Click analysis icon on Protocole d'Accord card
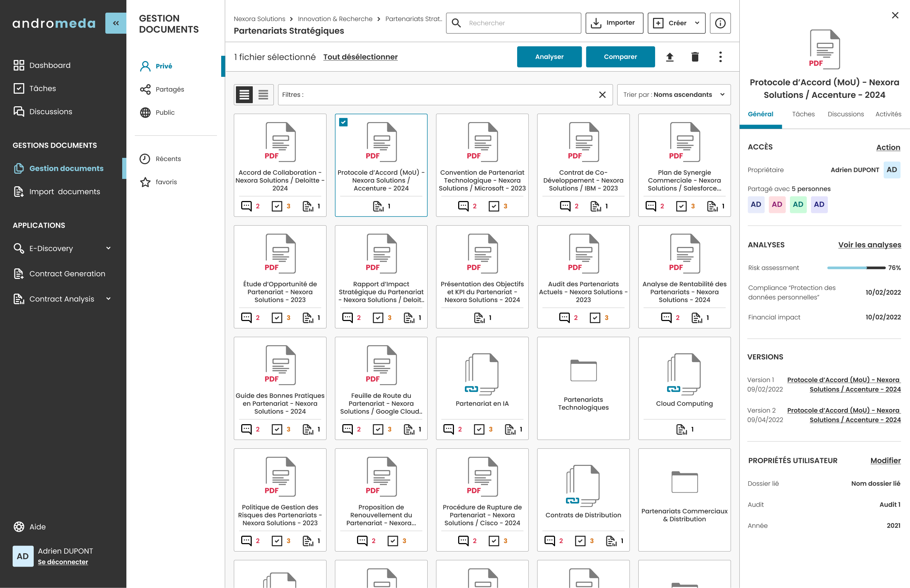 click(x=378, y=206)
